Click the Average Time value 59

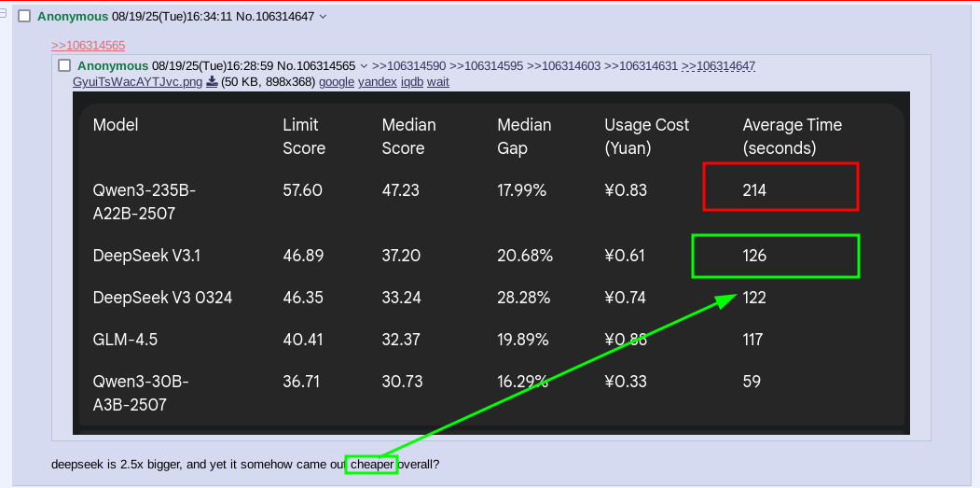[752, 381]
